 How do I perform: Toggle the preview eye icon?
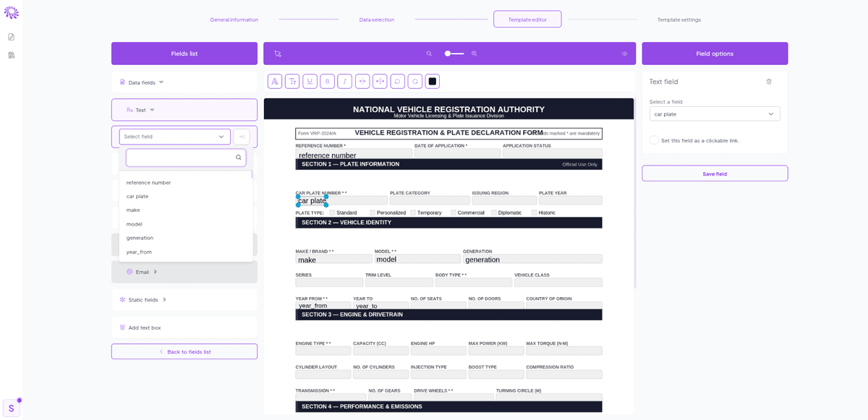625,53
